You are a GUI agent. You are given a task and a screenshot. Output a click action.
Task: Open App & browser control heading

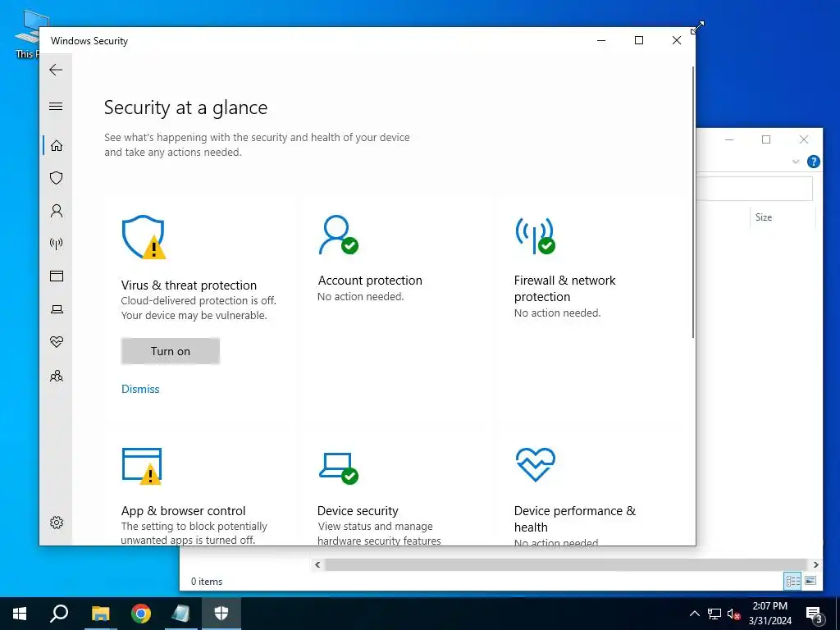point(183,510)
